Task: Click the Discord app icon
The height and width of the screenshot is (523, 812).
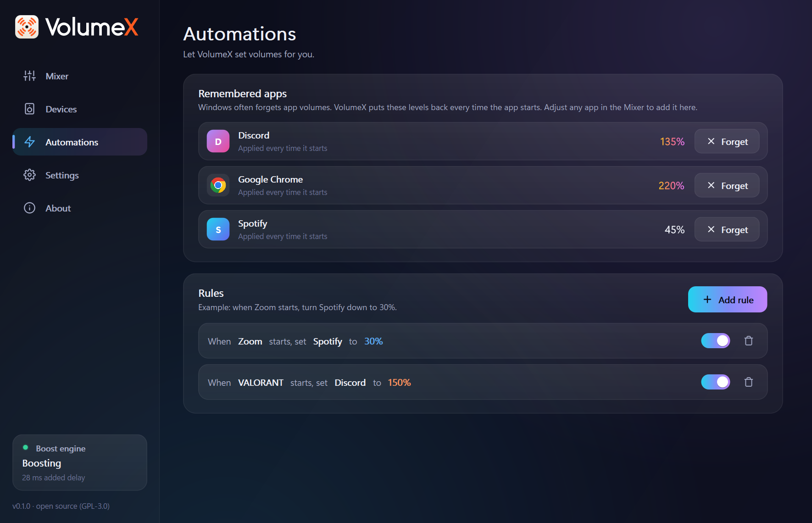Action: [218, 141]
